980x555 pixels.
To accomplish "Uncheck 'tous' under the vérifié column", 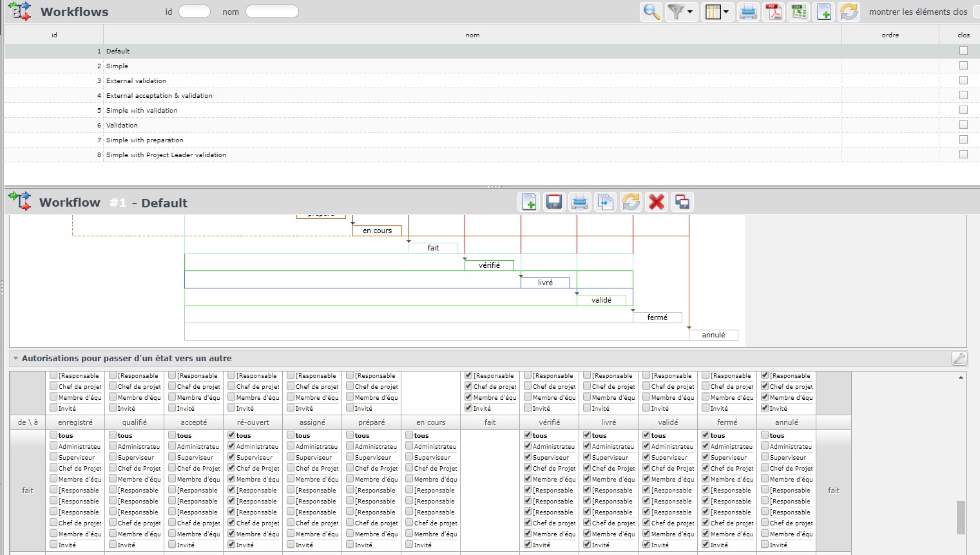I will [x=528, y=435].
